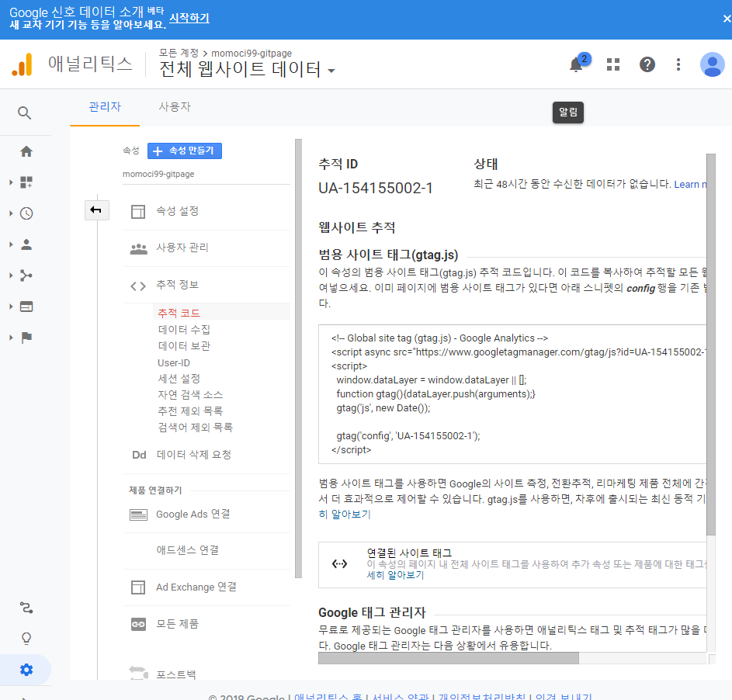Open the Learn more status link
Image resolution: width=732 pixels, height=700 pixels.
(x=690, y=185)
